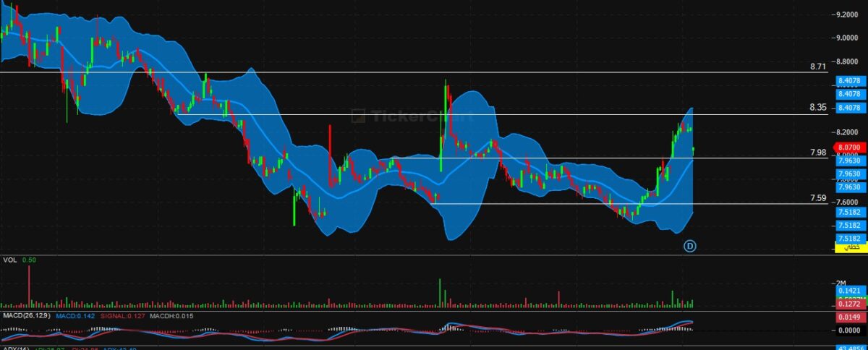868x350 pixels.
Task: Click the red 8.0700 current price tag
Action: tap(850, 147)
